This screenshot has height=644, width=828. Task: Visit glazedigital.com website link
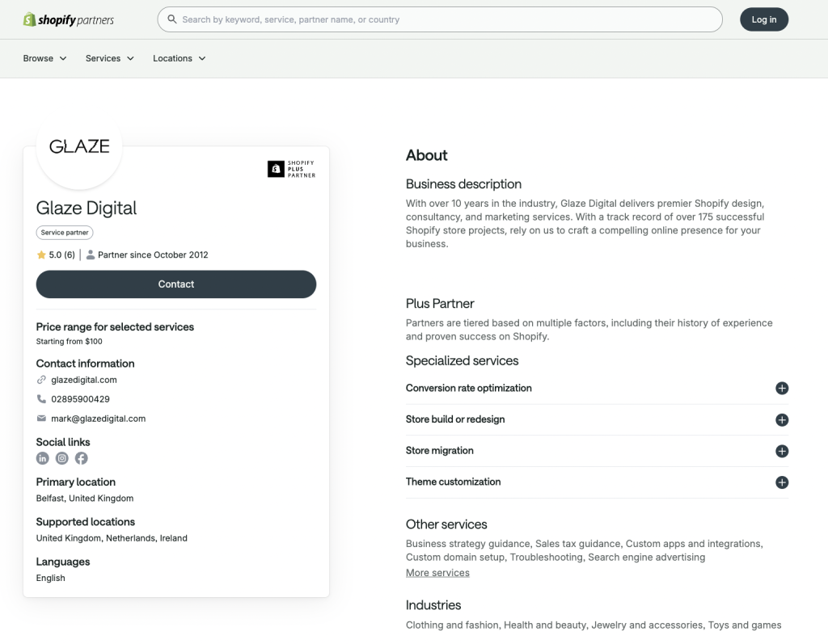coord(84,380)
